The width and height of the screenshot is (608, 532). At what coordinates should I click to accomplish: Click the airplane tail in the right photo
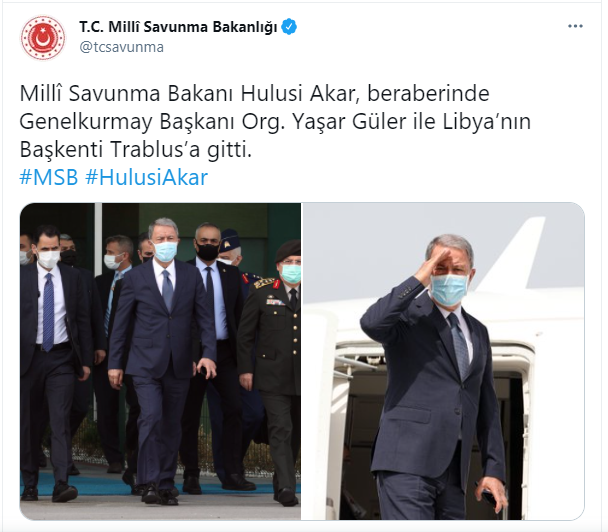514,254
